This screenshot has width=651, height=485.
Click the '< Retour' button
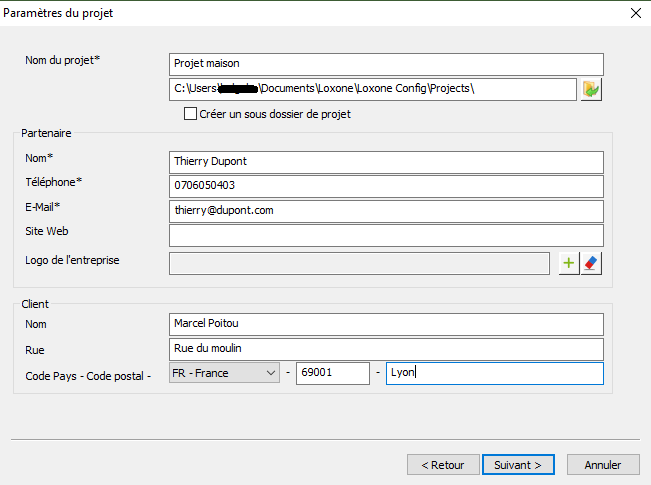[x=443, y=465]
